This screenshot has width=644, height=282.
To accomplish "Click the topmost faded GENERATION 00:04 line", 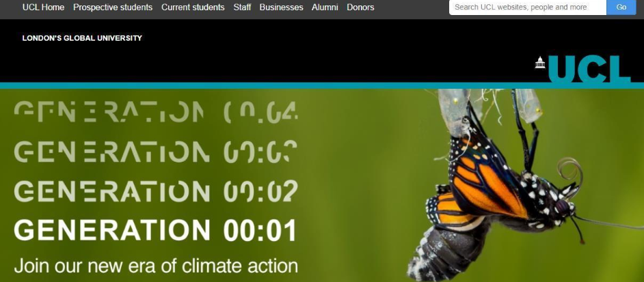I will click(156, 112).
